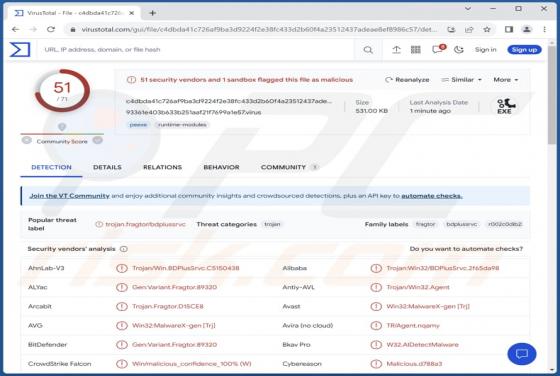Click the browser share page icon
Screen dimensions: 560x376
469,29
